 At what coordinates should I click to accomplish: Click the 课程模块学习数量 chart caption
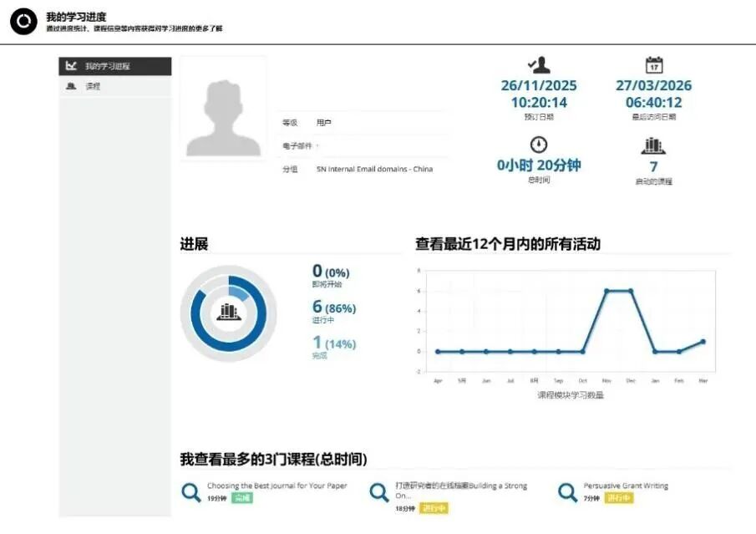pyautogui.click(x=571, y=395)
